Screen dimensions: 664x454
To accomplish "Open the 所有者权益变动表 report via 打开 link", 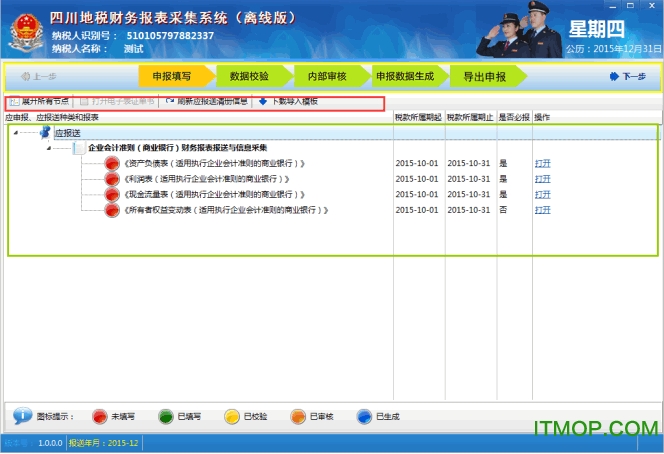I will pos(542,211).
